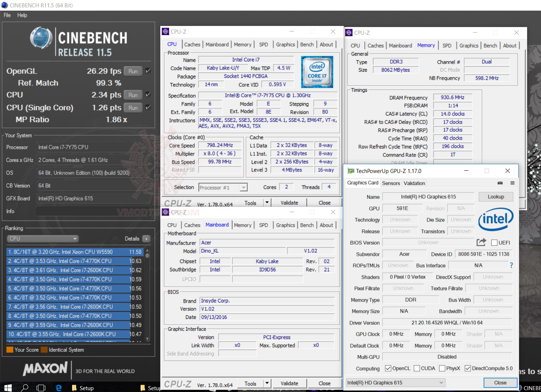
Task: Click the Insyde Corp. BIOS brand field
Action: 267,301
